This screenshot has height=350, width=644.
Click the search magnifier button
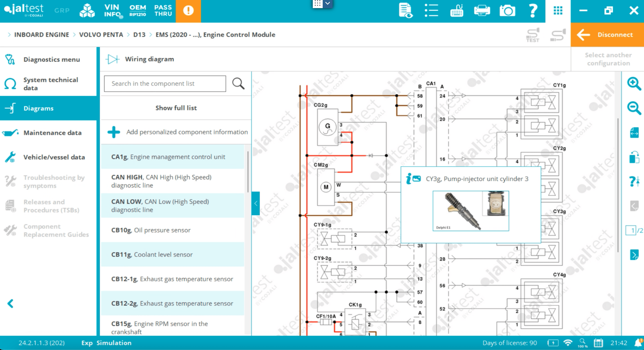[238, 83]
